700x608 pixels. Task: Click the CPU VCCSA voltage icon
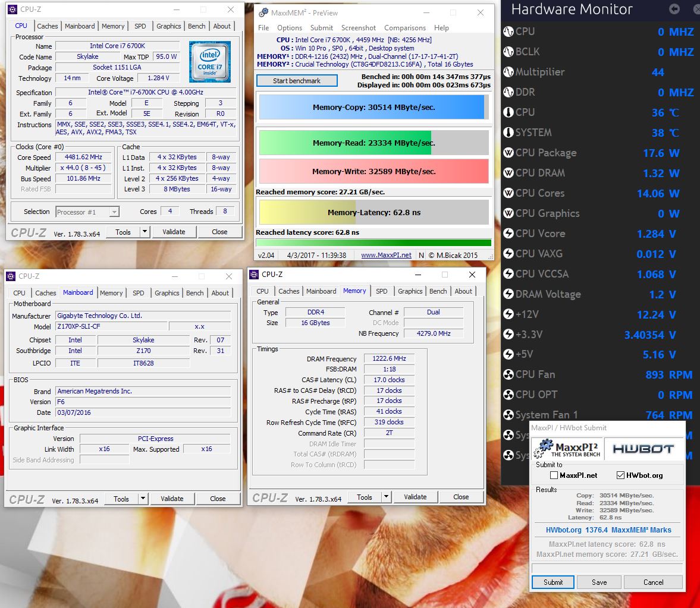pos(508,274)
